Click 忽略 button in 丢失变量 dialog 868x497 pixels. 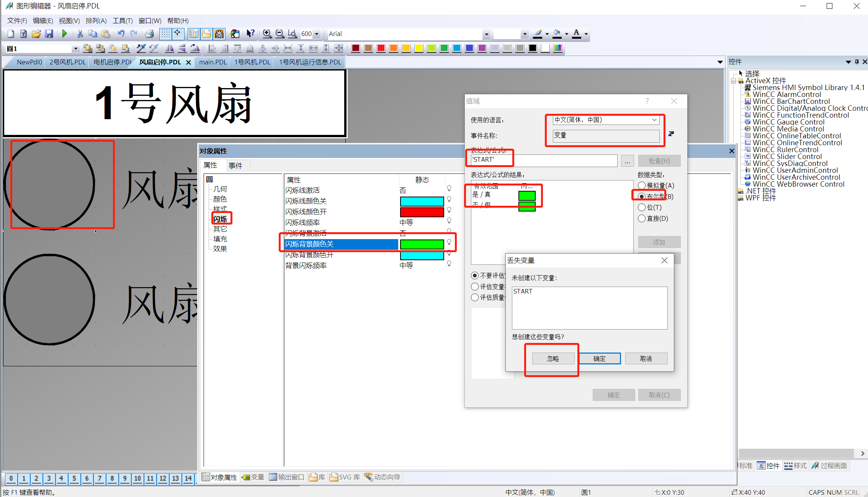[x=553, y=359]
